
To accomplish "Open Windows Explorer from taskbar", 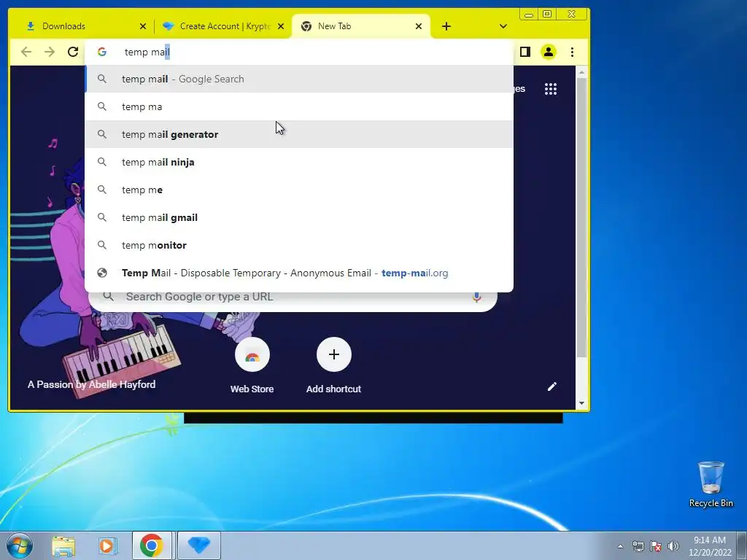I will [x=63, y=545].
